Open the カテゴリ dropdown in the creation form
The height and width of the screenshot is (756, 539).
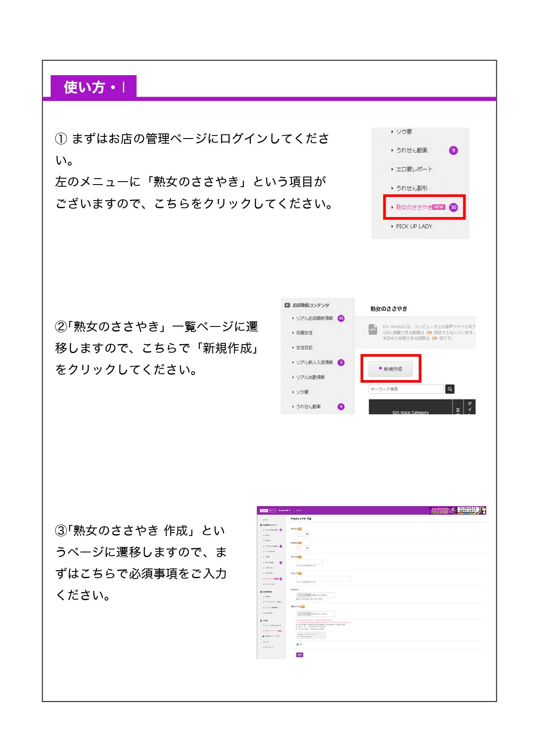pos(303,534)
